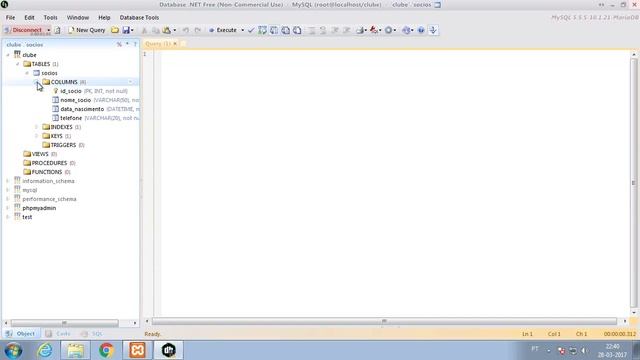Open the Windows Start menu
The height and width of the screenshot is (360, 640).
[13, 350]
